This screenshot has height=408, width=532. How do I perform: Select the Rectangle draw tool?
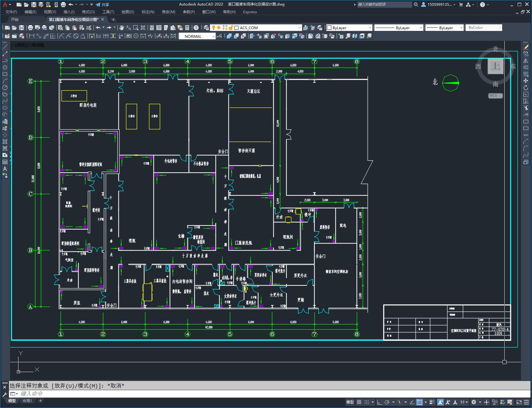5,74
